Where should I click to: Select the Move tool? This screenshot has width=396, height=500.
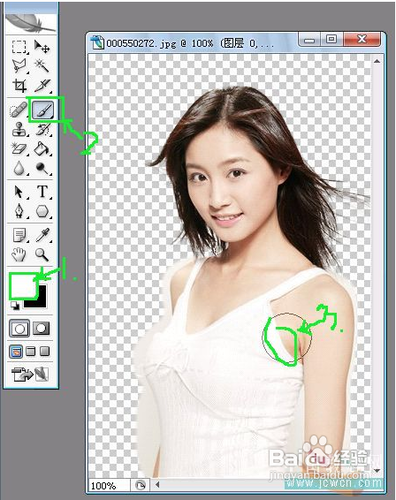coord(42,47)
